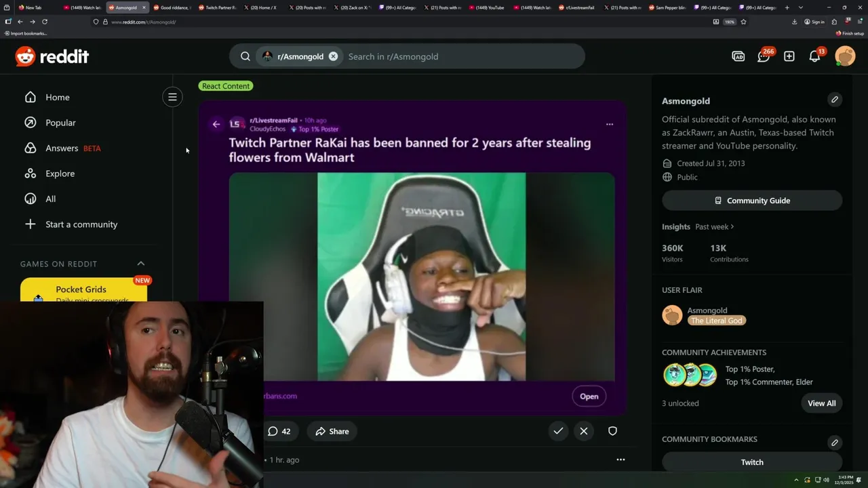The width and height of the screenshot is (868, 488).
Task: Click 360K Visitors stat
Action: tap(673, 253)
